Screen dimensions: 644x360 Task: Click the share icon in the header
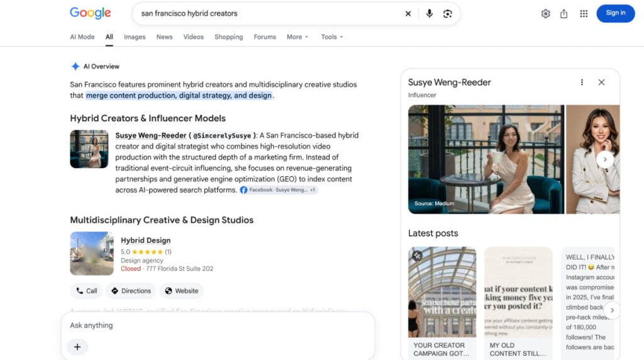click(x=564, y=14)
